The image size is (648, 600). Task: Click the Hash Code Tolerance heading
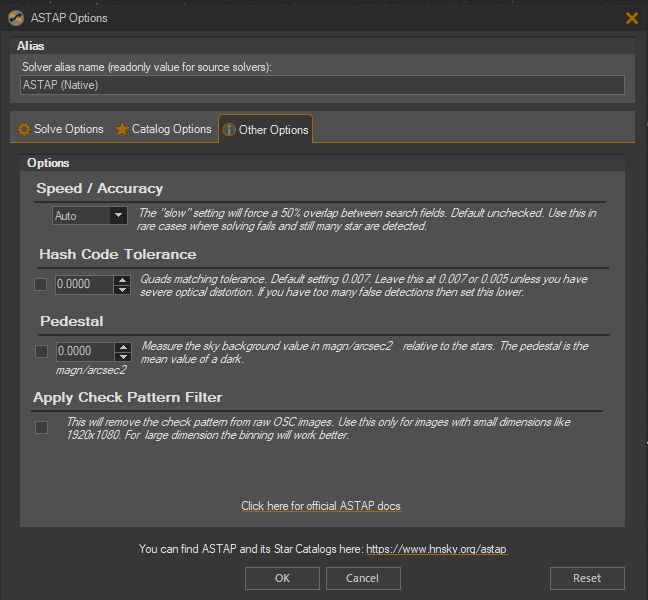[118, 254]
